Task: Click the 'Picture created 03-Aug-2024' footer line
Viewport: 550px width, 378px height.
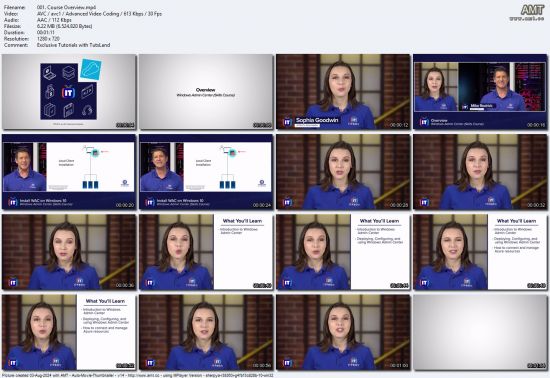Action: [138, 375]
